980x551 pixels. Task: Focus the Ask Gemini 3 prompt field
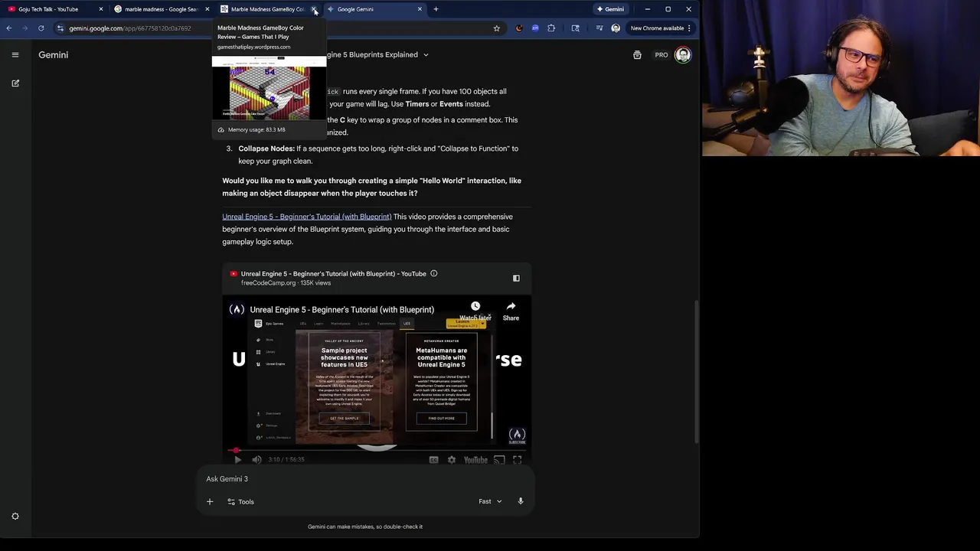(364, 479)
